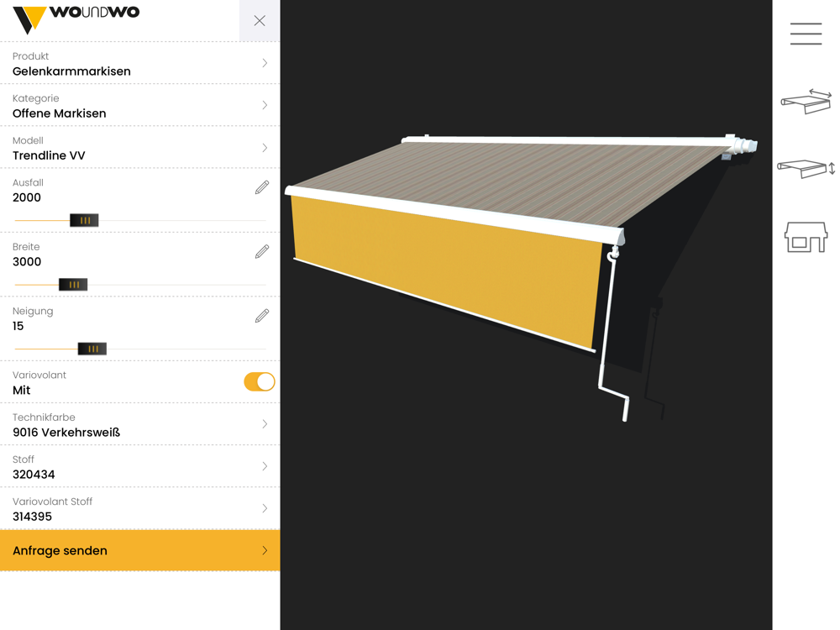Click the awning tilt adjustment icon
Image resolution: width=840 pixels, height=630 pixels.
click(x=806, y=169)
